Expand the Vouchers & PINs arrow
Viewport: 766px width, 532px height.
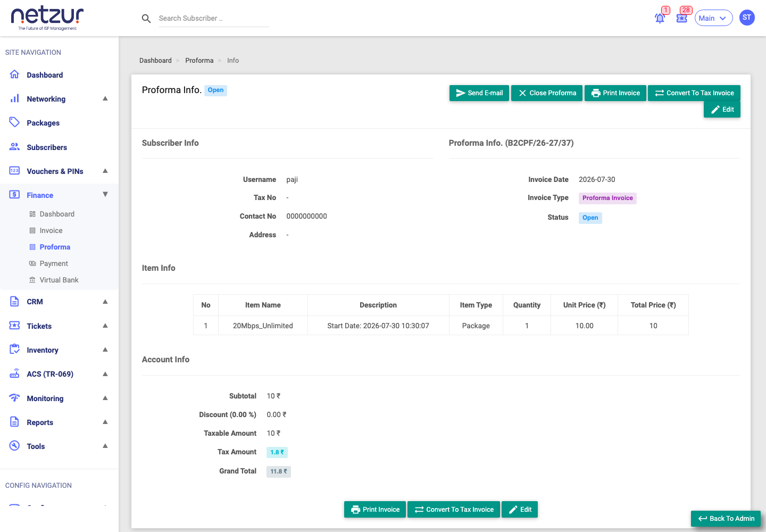pyautogui.click(x=105, y=171)
